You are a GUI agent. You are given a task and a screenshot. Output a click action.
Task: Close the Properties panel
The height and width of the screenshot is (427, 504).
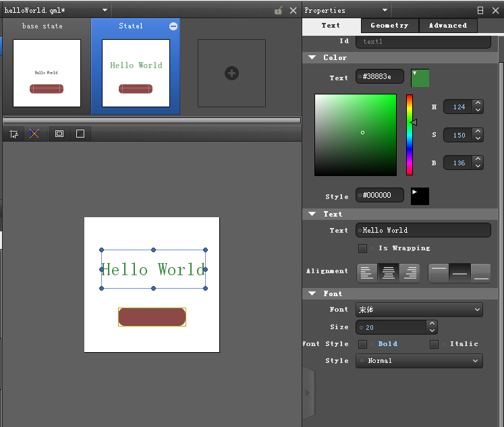point(495,11)
